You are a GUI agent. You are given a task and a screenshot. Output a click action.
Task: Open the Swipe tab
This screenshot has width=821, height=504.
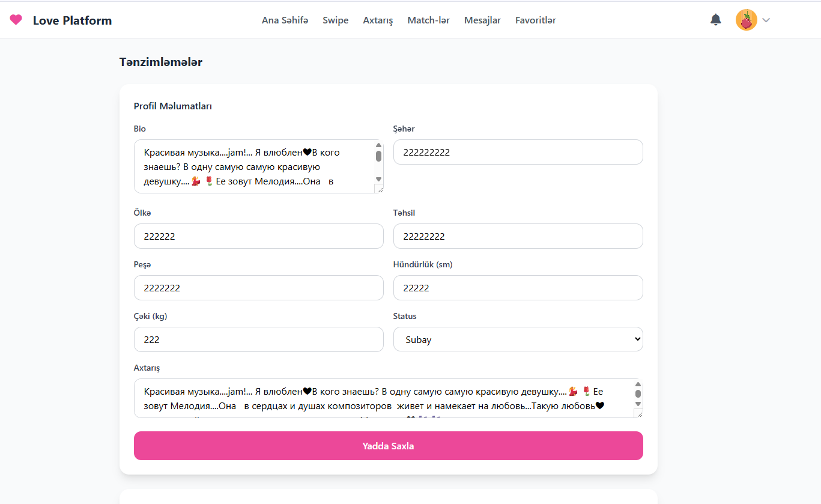pos(335,20)
